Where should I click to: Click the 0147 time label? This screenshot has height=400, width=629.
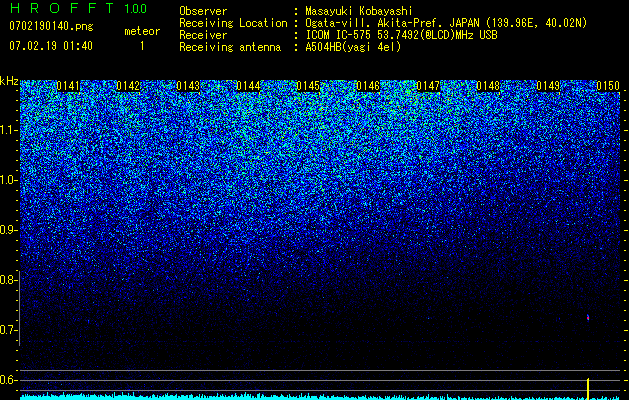click(x=428, y=86)
